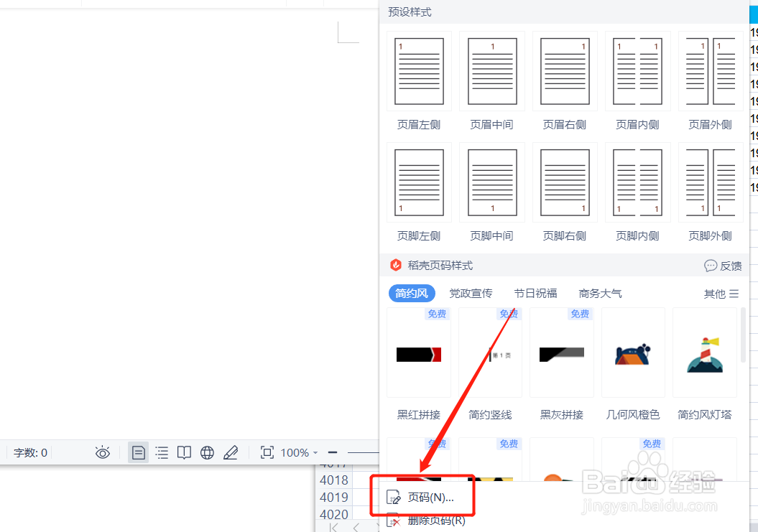Decrease zoom with the minus control
Image resolution: width=758 pixels, height=532 pixels.
(332, 452)
